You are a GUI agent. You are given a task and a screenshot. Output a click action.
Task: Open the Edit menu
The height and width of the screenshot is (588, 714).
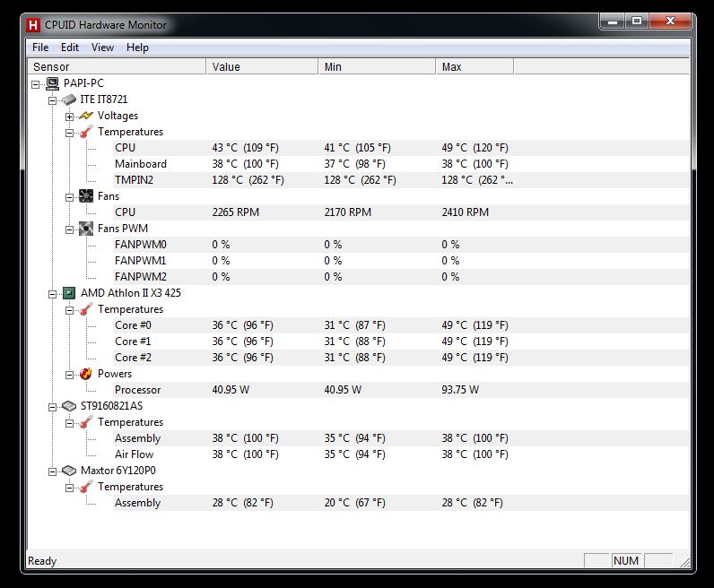pyautogui.click(x=70, y=48)
